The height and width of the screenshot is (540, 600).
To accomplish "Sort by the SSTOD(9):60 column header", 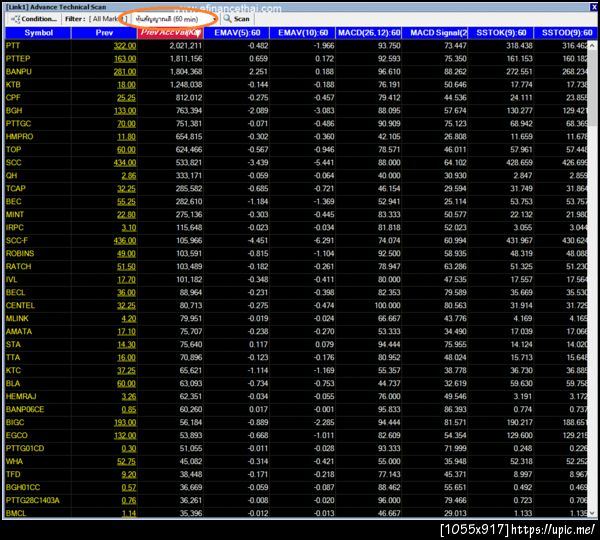I will 566,33.
